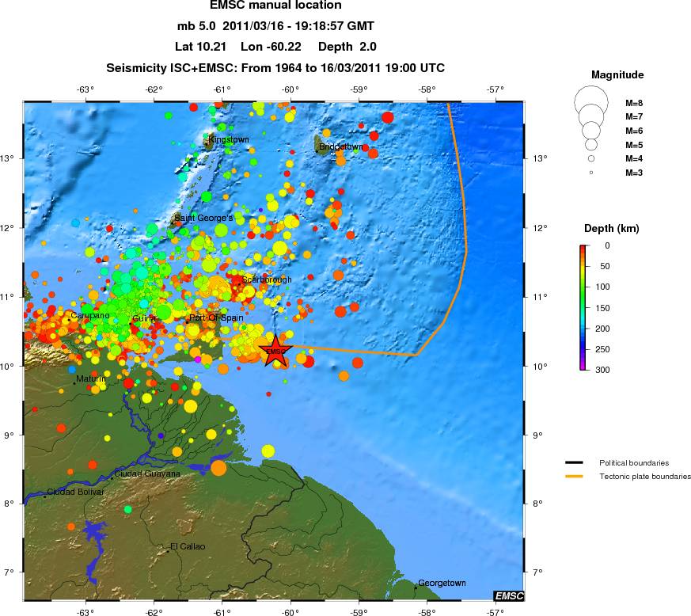This screenshot has height=616, width=691.
Task: Click the red EMSC epicenter star marker
Action: coord(275,351)
